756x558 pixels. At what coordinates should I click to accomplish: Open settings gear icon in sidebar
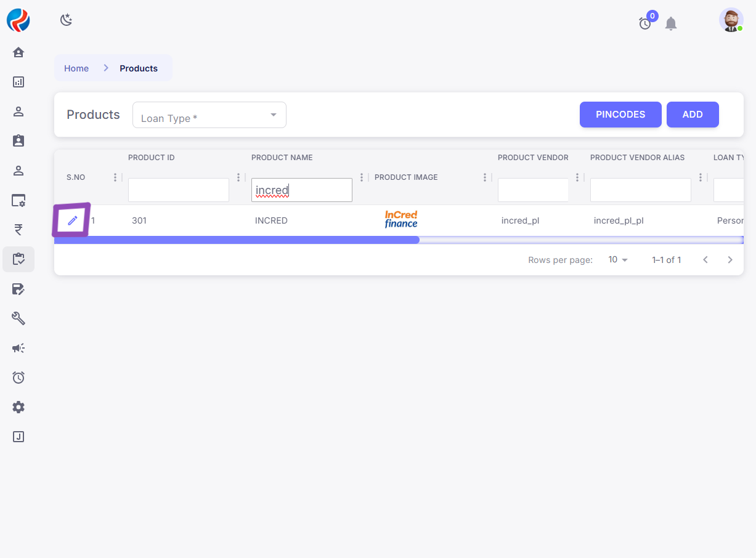(18, 407)
